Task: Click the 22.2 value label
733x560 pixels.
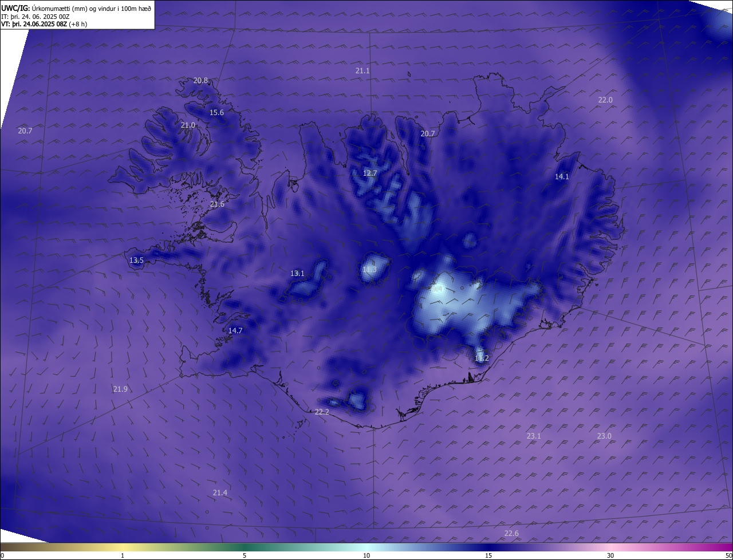Action: (x=322, y=412)
